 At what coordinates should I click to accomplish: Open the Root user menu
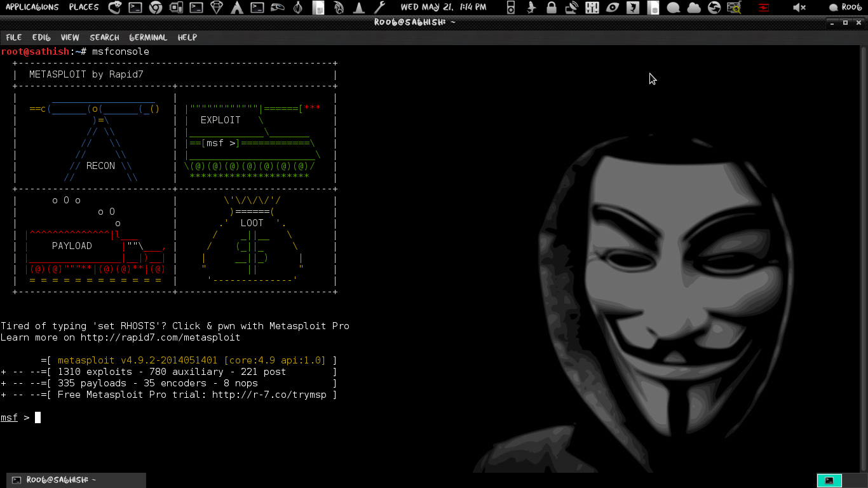click(845, 7)
